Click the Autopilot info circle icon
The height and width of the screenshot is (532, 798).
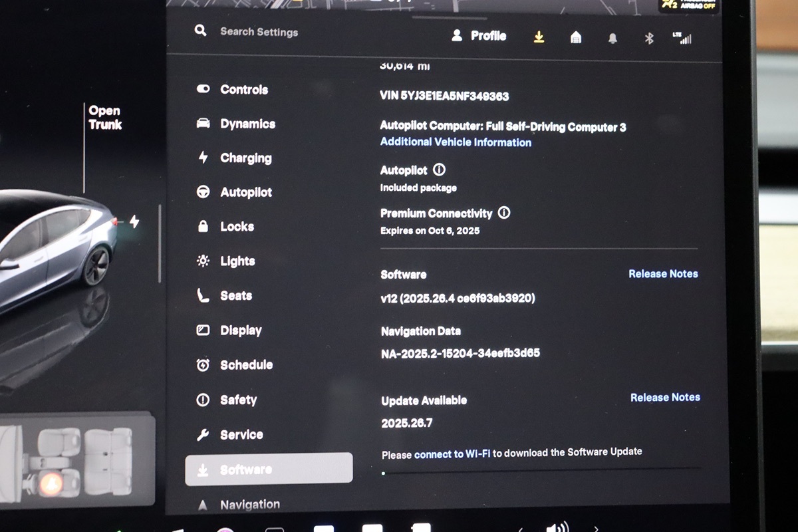point(439,170)
